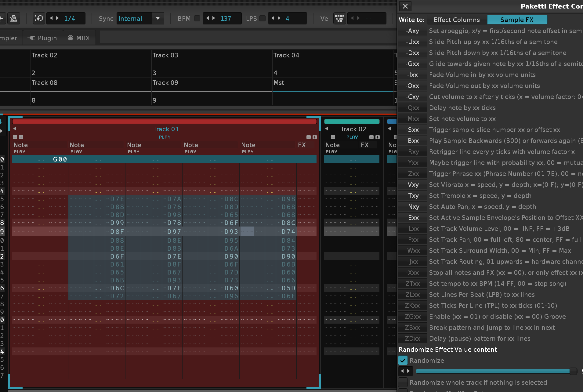Close the Paketti Effect dialog
This screenshot has height=392, width=583.
coord(405,6)
